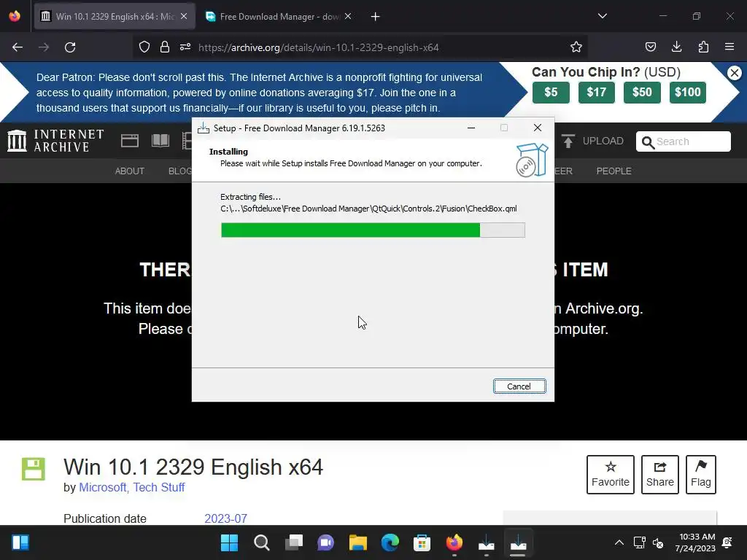Select the active setup taskbar icon

click(x=519, y=542)
